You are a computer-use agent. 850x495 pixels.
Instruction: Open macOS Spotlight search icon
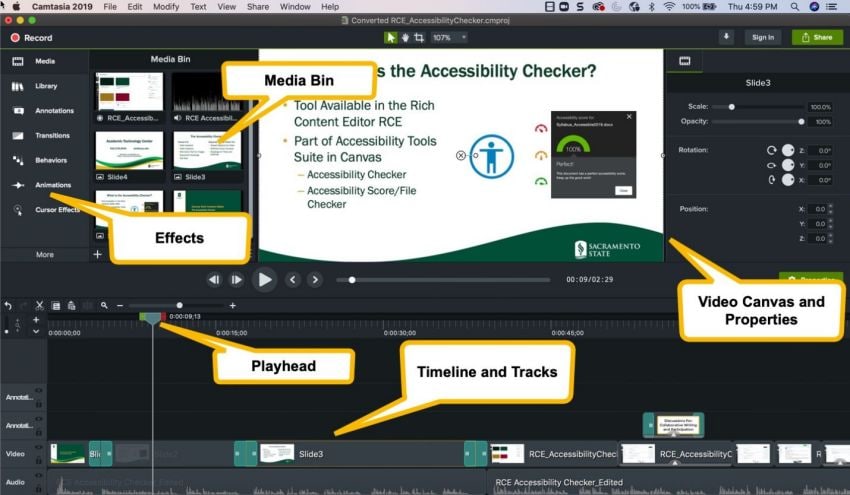click(x=794, y=7)
